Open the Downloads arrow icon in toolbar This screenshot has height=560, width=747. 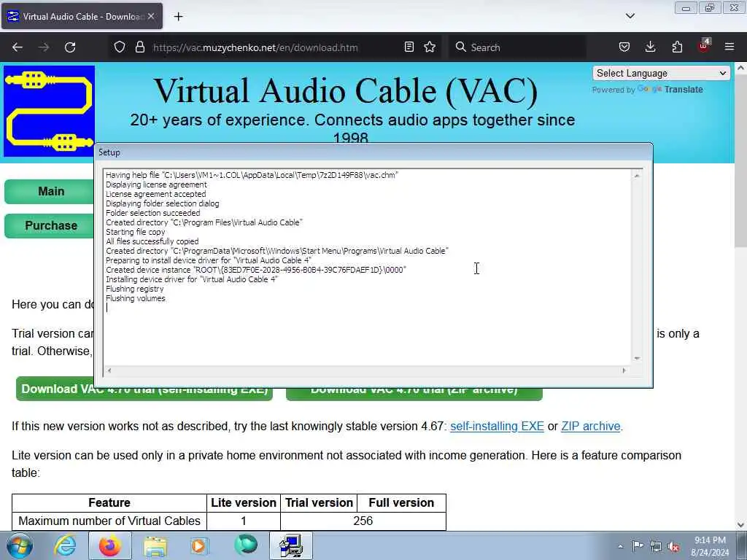click(x=650, y=47)
